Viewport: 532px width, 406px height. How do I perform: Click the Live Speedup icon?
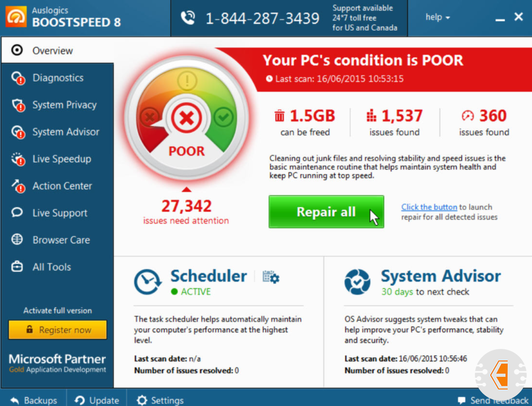(x=18, y=159)
